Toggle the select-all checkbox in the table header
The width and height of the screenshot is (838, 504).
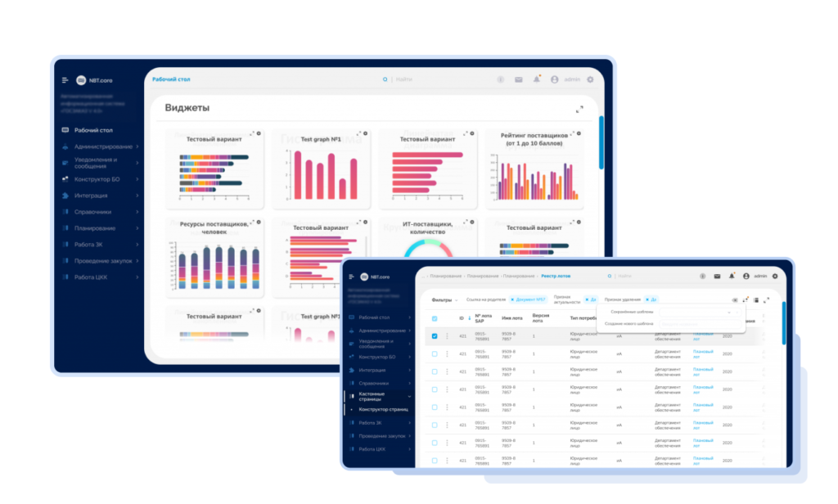[435, 318]
